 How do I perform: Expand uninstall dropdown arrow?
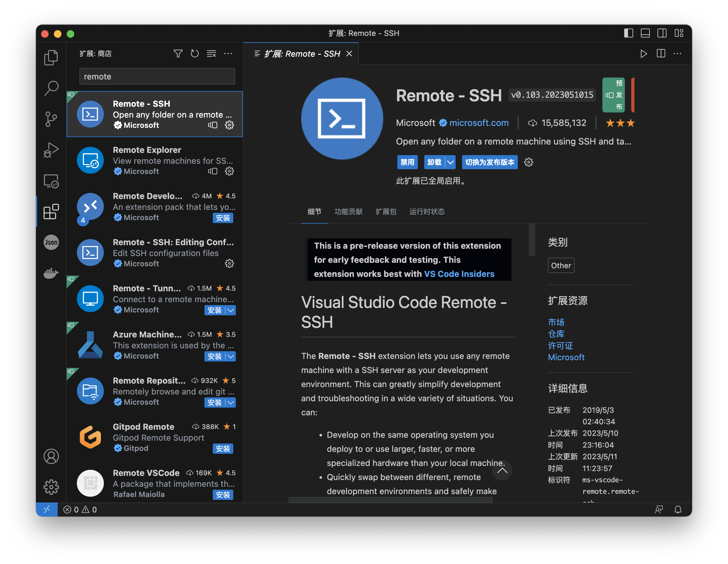coord(451,162)
